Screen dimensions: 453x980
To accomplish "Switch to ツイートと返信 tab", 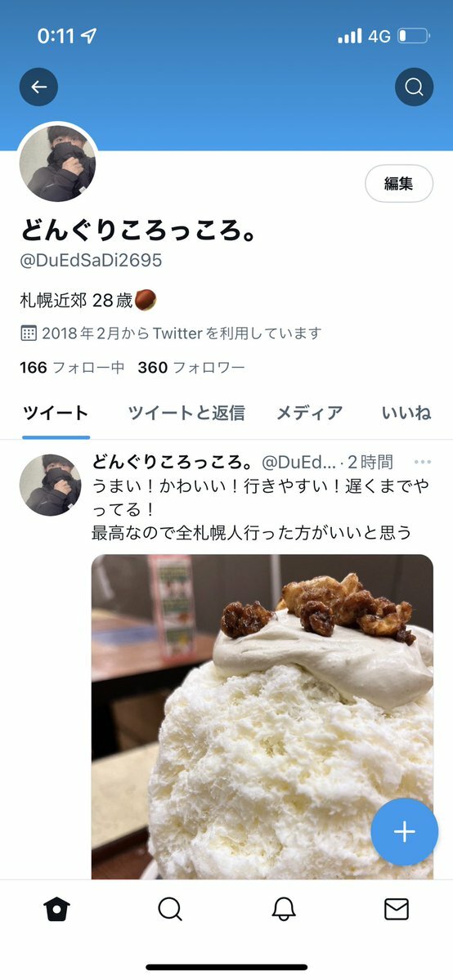I will tap(186, 413).
